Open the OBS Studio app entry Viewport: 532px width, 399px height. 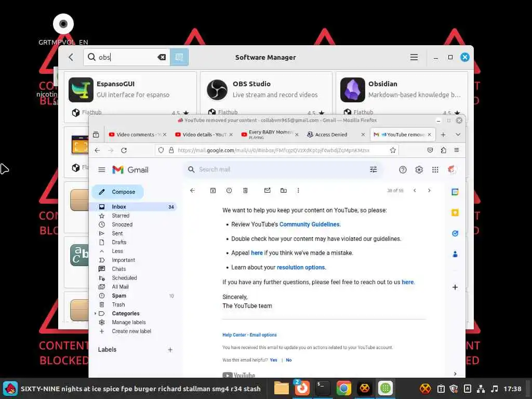tap(266, 94)
